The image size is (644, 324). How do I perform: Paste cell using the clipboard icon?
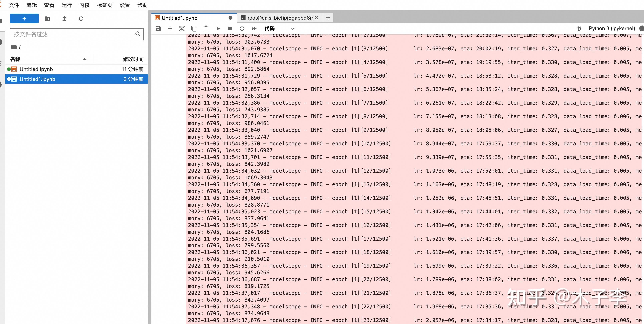[x=206, y=29]
